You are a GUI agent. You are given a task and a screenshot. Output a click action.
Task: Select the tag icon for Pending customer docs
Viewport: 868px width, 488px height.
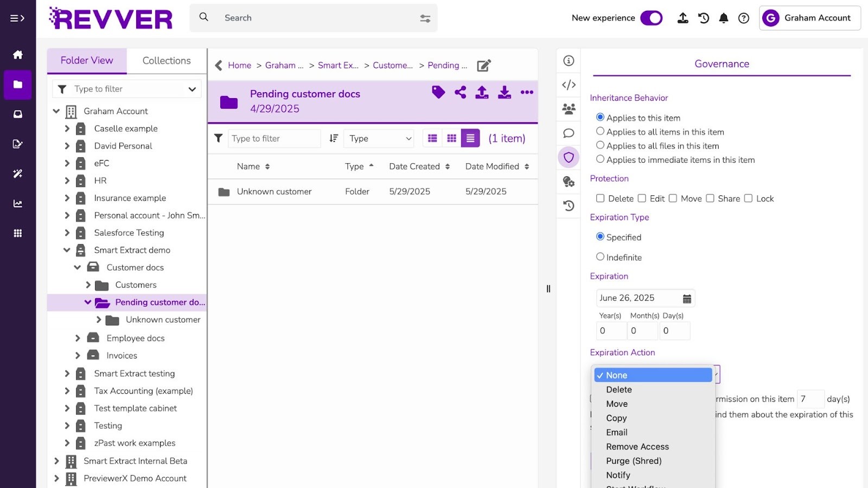(x=438, y=92)
